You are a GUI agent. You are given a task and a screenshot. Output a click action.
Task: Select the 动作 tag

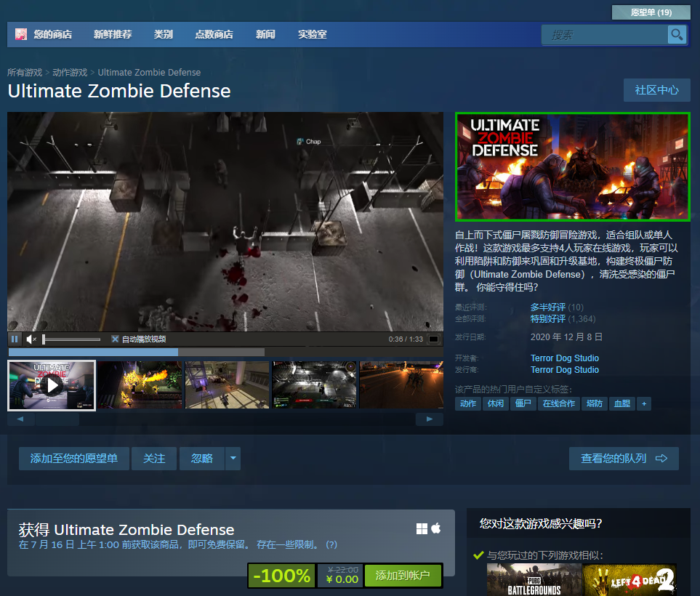(x=468, y=403)
